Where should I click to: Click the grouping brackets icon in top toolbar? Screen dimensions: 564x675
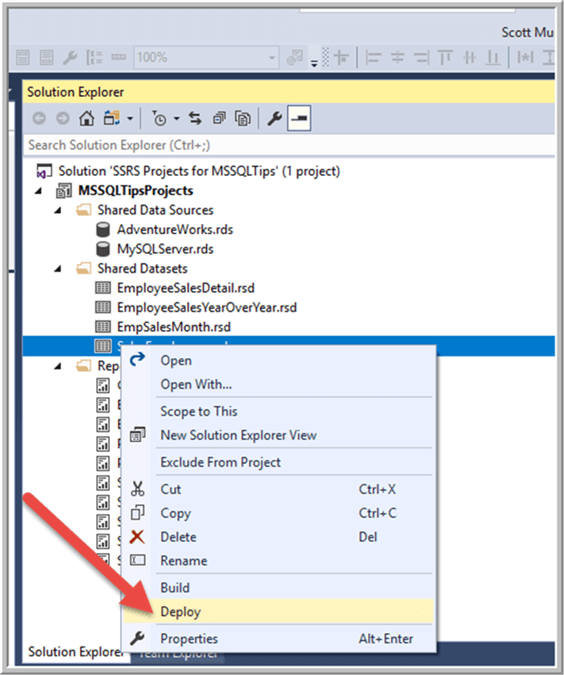(94, 57)
